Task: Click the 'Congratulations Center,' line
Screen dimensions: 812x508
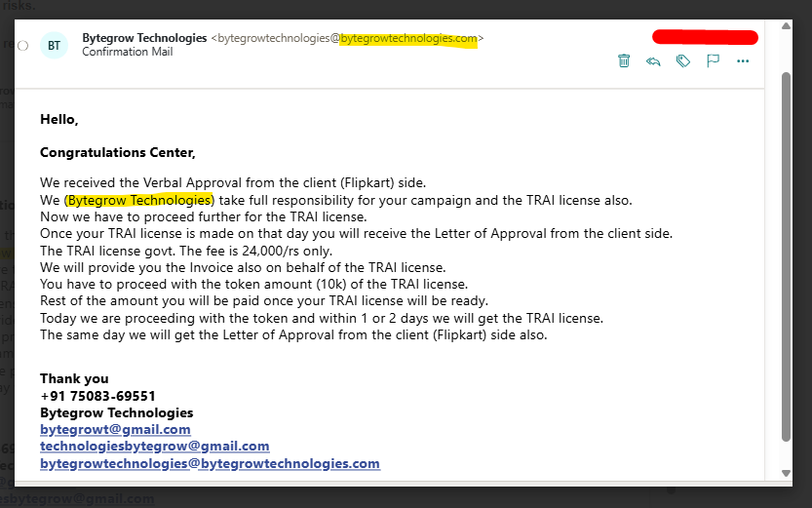Action: coord(118,152)
